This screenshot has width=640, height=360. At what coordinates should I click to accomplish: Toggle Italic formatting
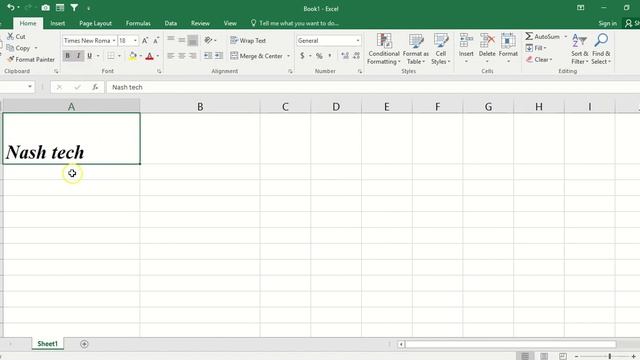78,56
